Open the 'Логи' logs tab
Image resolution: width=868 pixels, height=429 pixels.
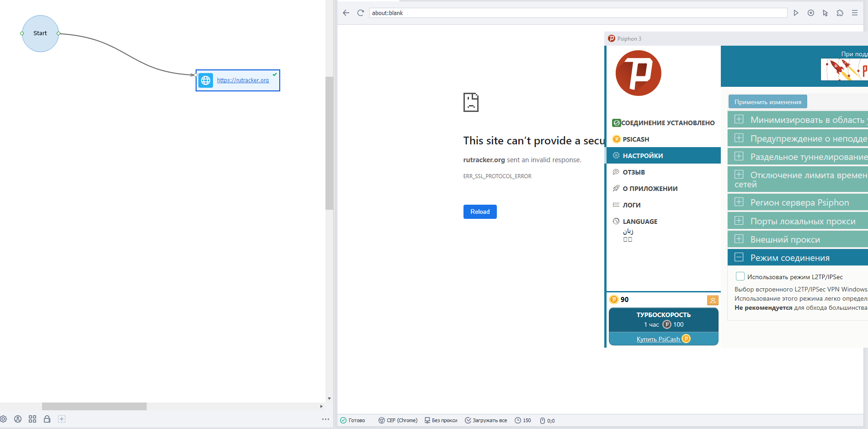664,205
